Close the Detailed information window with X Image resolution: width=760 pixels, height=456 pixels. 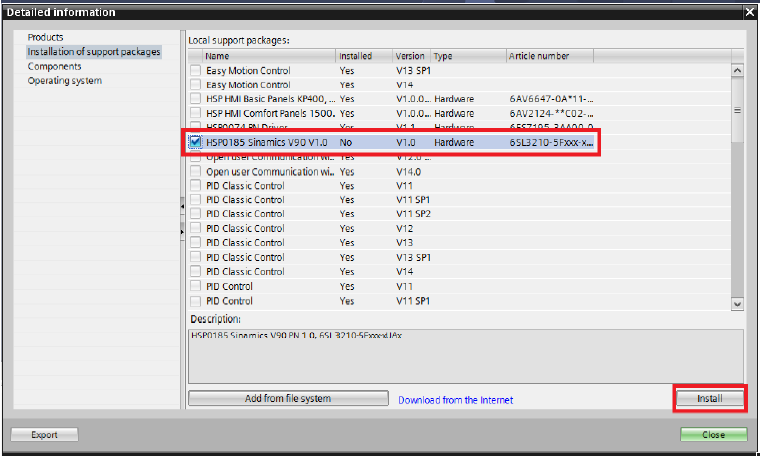tap(749, 12)
